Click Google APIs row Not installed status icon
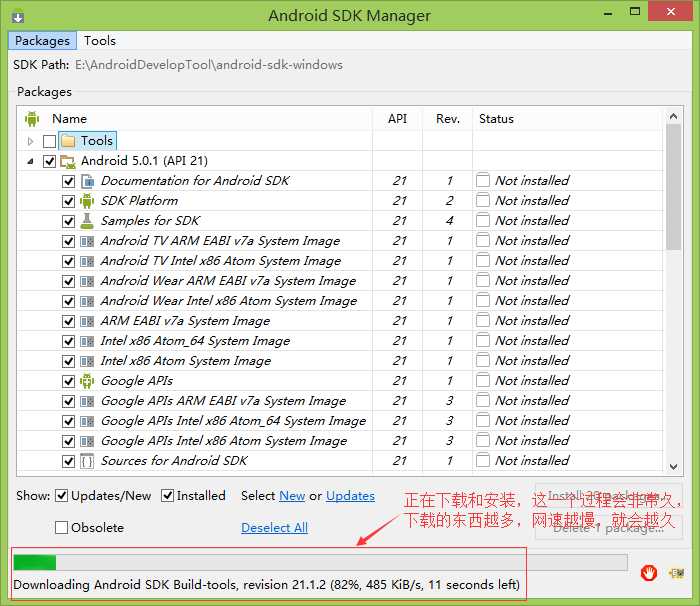 (483, 380)
